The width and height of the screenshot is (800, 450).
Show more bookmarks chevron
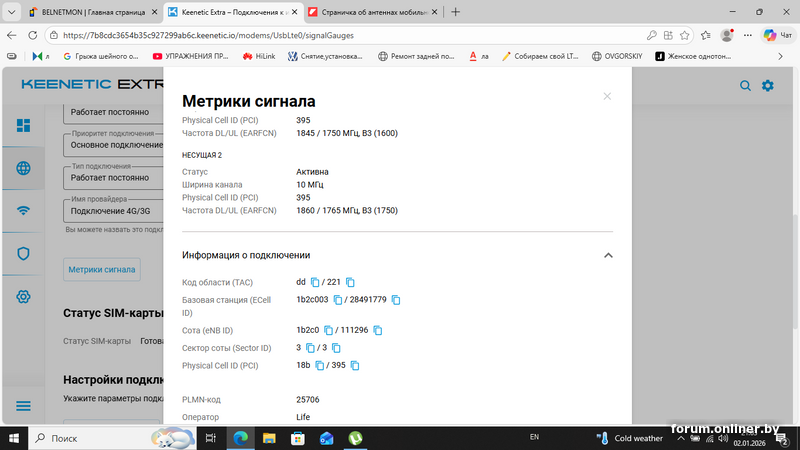click(780, 56)
